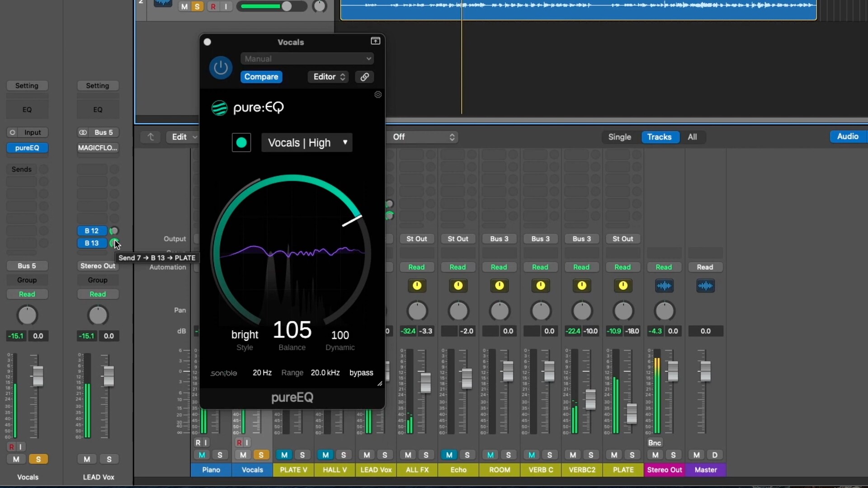
Task: Click the plugin window expand icon
Action: [375, 41]
